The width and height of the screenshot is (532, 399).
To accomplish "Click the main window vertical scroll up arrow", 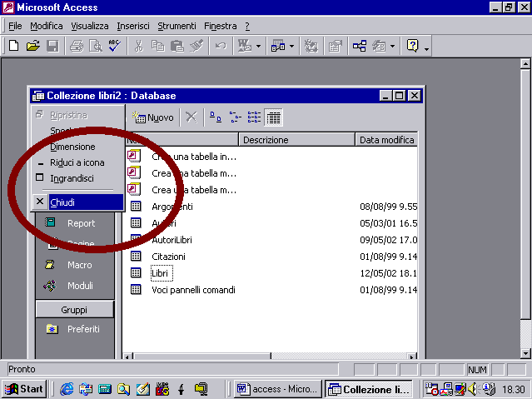I will click(525, 64).
